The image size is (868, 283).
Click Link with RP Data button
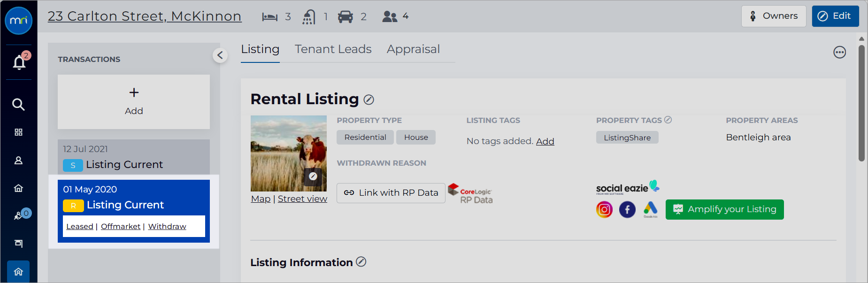(x=391, y=193)
